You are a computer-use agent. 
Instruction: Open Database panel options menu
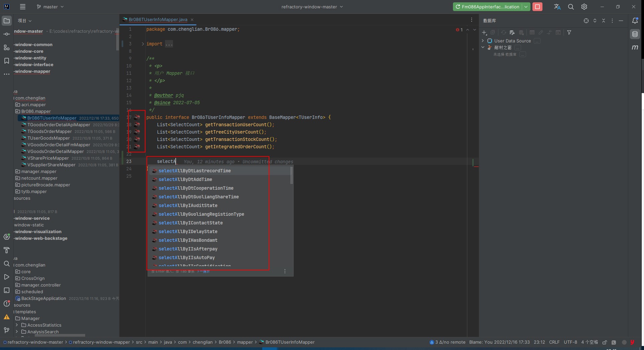[612, 21]
